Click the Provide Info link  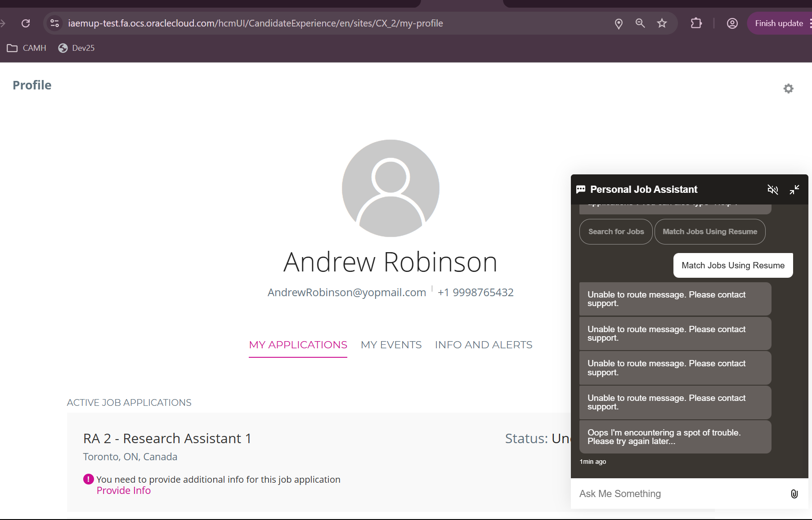(x=124, y=490)
